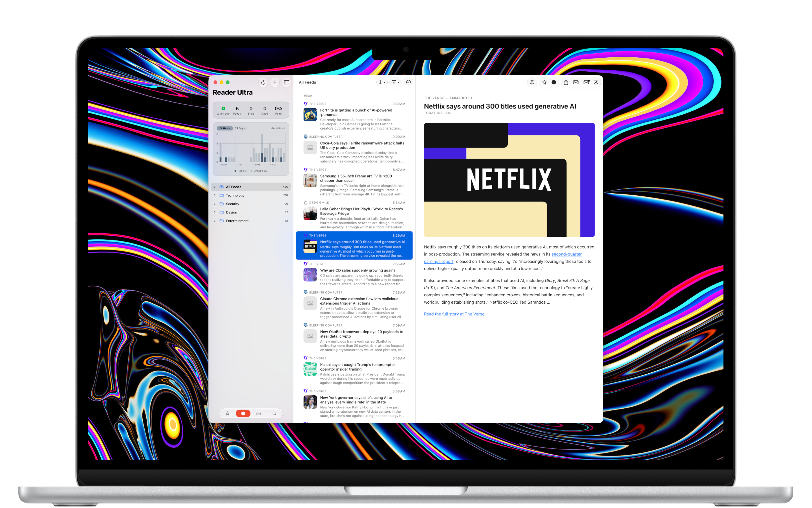Mark all articles read with checkmark circle
Screen dimensions: 812x508
click(408, 82)
